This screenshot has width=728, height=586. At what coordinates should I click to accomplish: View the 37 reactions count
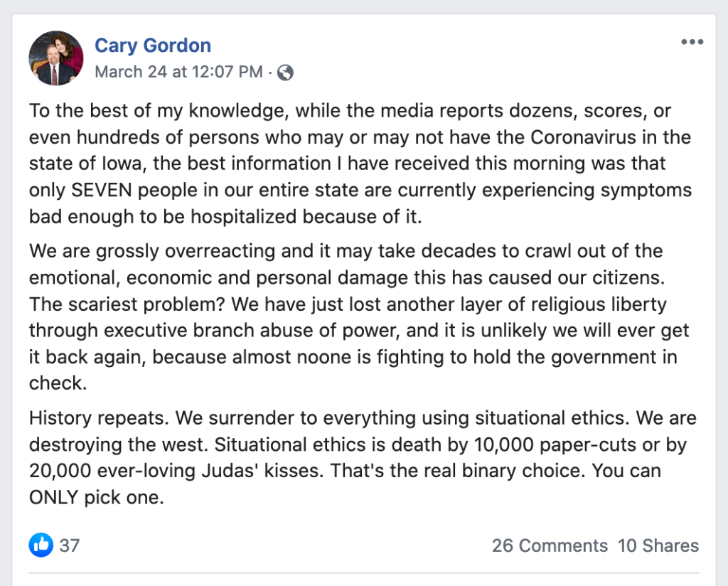70,545
